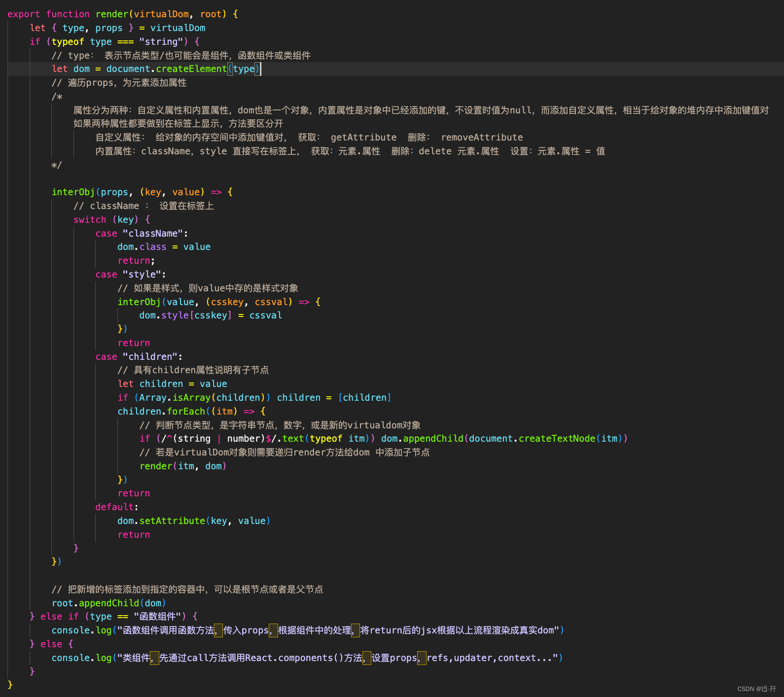The width and height of the screenshot is (784, 697).
Task: Click the line 'dom.class = value'
Action: pos(164,247)
